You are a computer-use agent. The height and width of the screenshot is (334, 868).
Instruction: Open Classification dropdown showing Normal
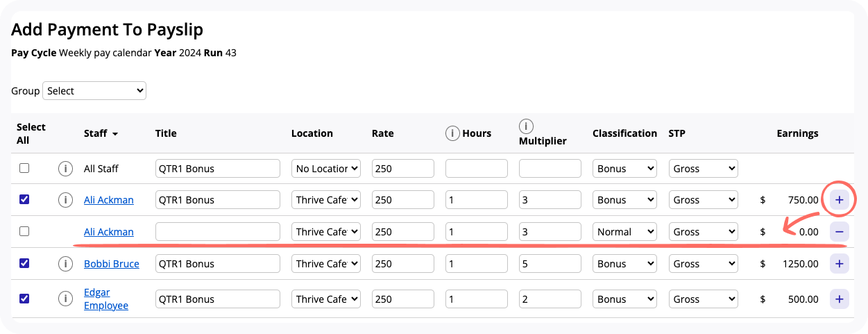[x=624, y=232]
